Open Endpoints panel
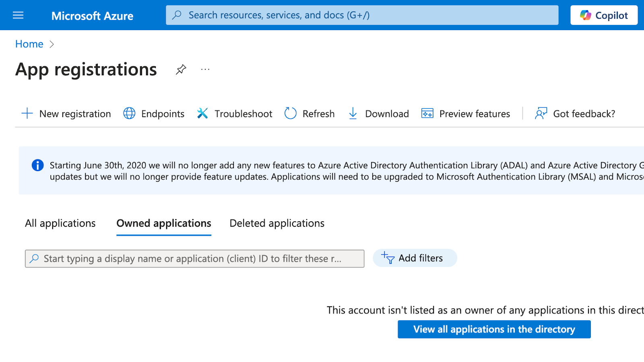The image size is (644, 362). [x=154, y=114]
